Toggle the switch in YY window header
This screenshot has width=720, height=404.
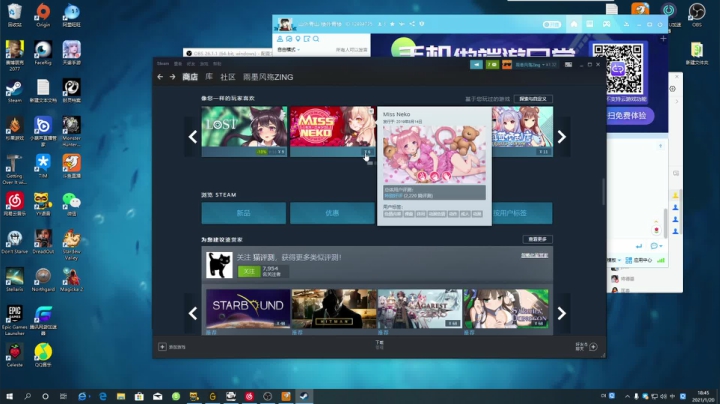[x=551, y=24]
